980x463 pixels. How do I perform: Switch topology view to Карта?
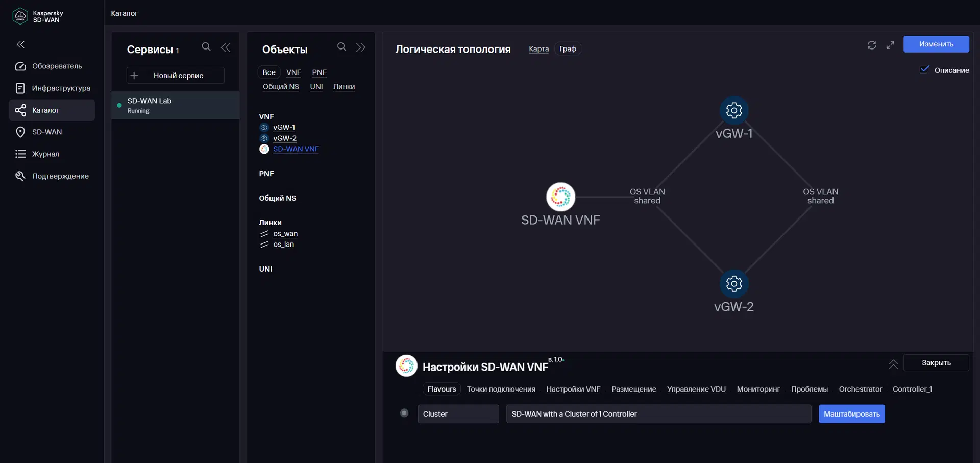click(x=538, y=49)
